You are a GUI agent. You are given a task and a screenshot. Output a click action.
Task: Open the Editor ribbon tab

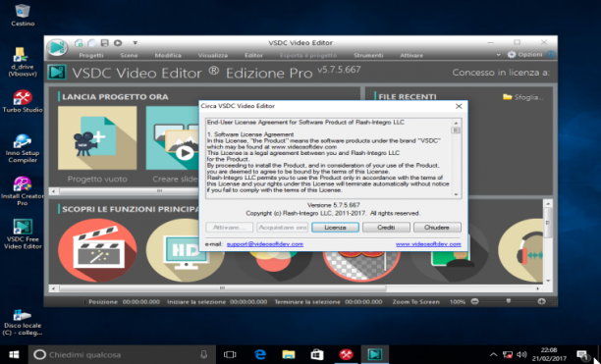coord(253,56)
